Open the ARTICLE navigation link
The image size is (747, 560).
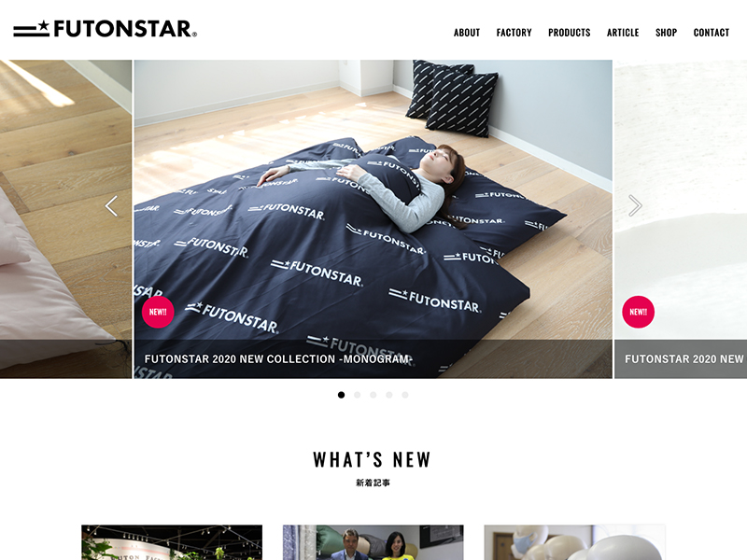(623, 33)
